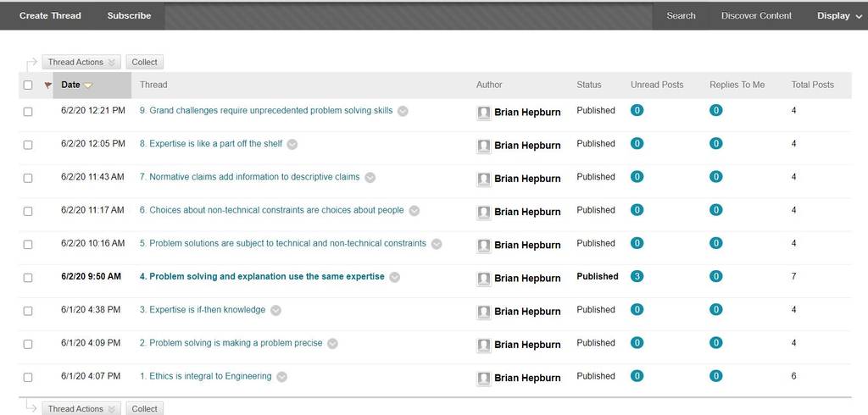Open Discover Content from top bar

756,15
